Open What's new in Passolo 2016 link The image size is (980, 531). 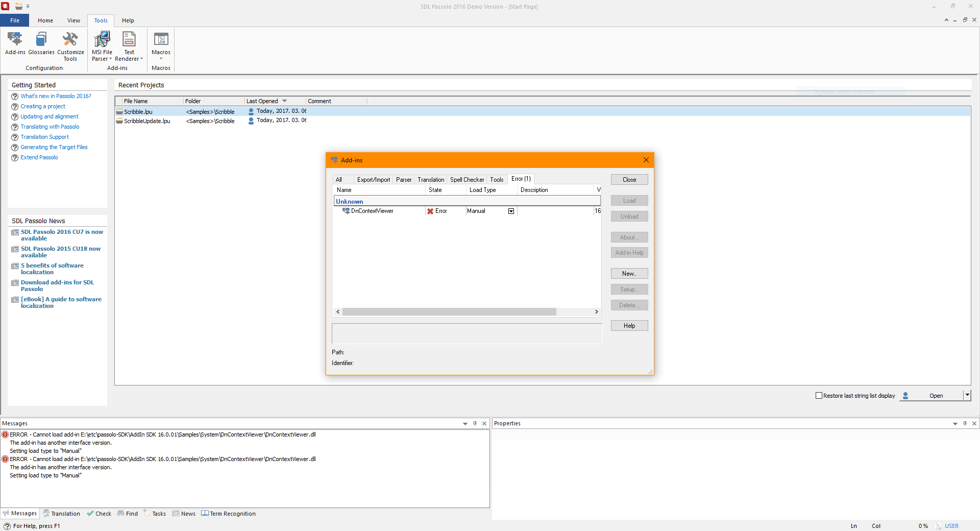56,96
